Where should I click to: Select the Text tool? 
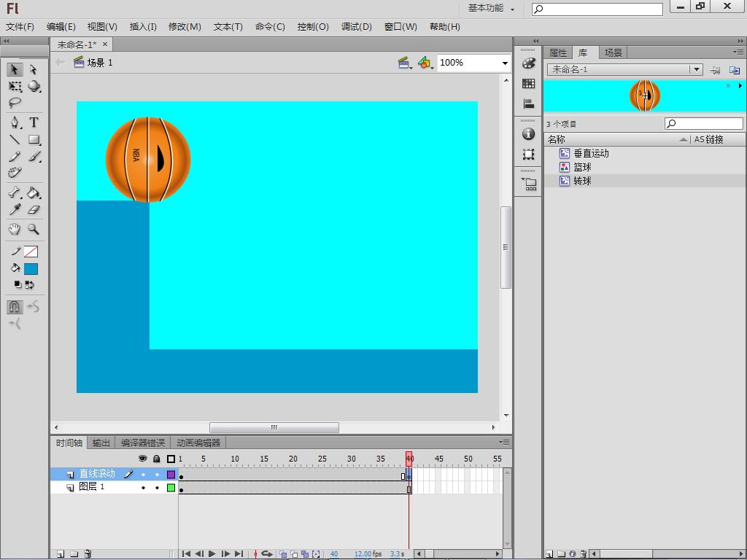point(34,122)
